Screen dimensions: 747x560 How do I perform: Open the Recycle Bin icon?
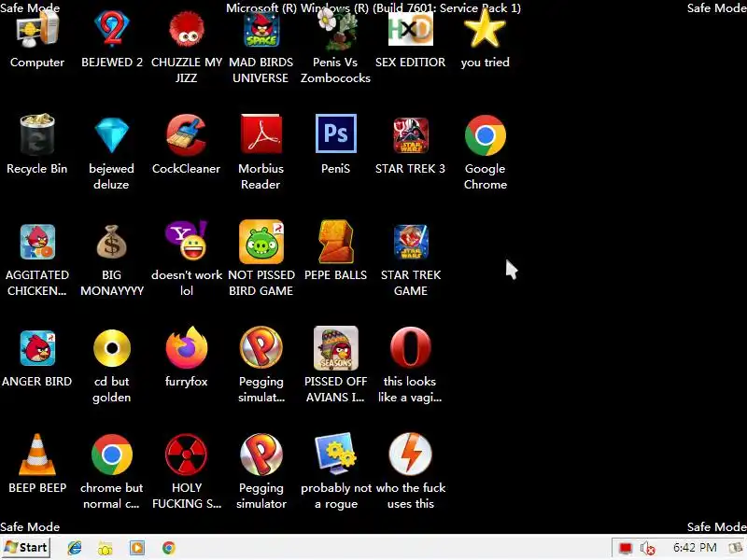(37, 135)
